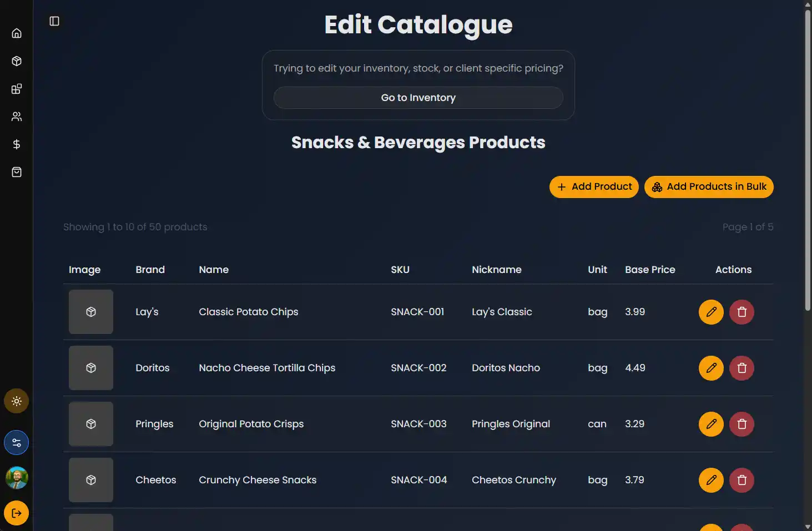
Task: Open the user profile avatar
Action: pyautogui.click(x=17, y=478)
